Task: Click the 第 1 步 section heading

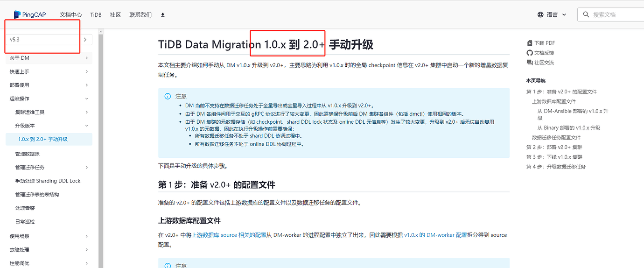Action: click(217, 185)
